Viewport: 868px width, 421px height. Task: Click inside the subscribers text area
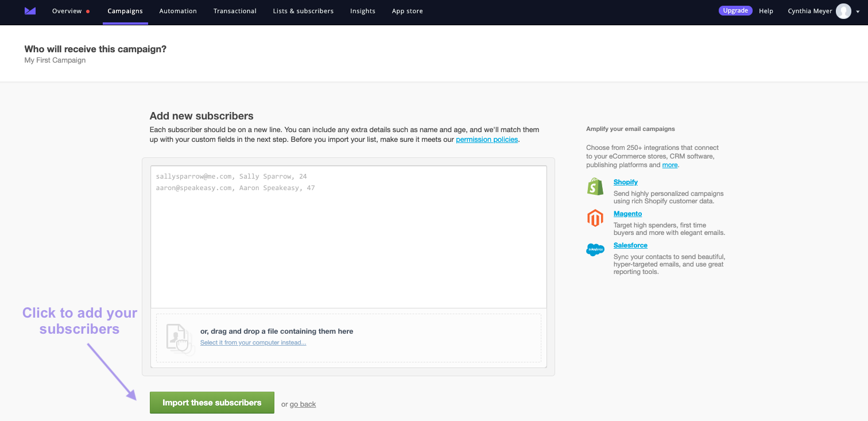[348, 235]
